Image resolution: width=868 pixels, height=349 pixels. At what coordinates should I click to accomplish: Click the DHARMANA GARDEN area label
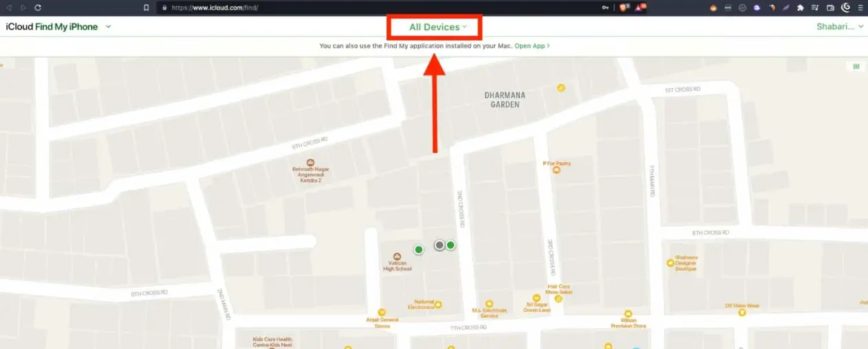(505, 100)
